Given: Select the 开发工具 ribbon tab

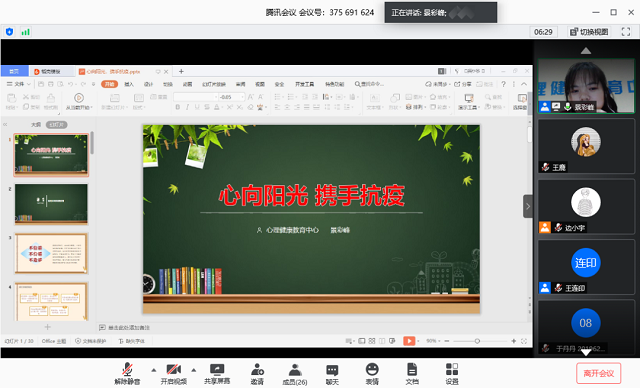Looking at the screenshot, I should coord(304,84).
